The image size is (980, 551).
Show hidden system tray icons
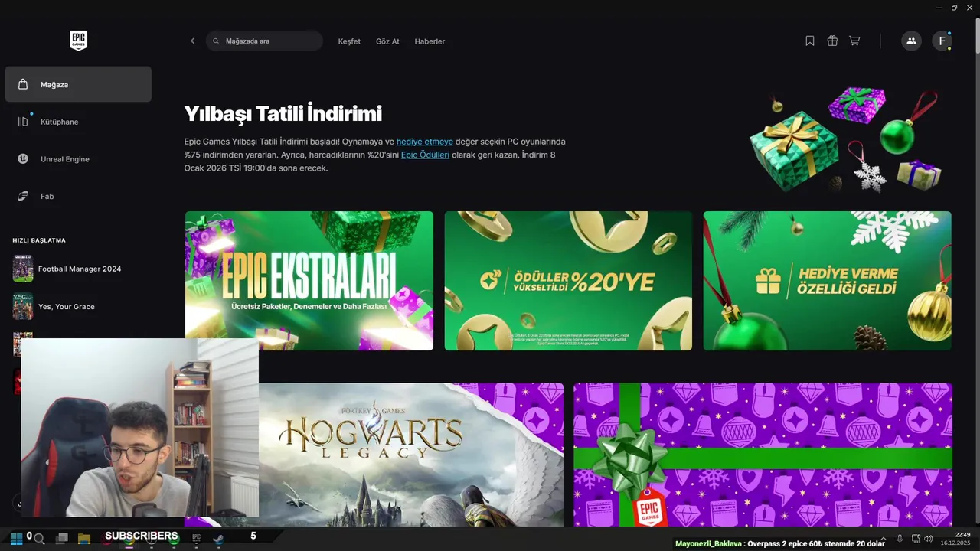click(x=884, y=539)
